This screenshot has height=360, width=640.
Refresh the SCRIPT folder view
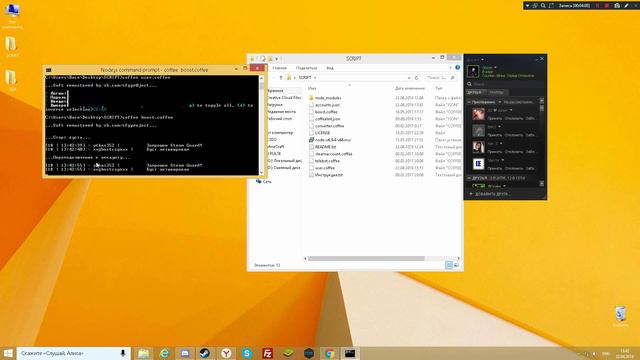point(417,78)
